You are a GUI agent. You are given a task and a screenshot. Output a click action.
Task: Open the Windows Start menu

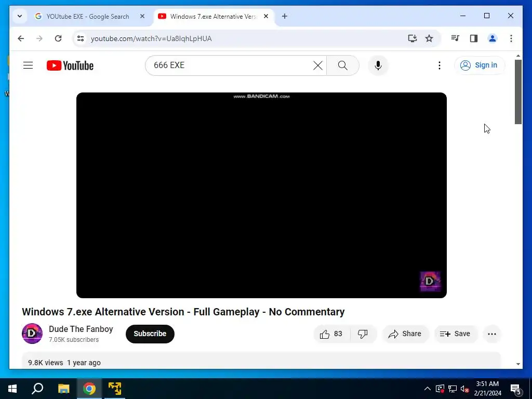tap(12, 389)
